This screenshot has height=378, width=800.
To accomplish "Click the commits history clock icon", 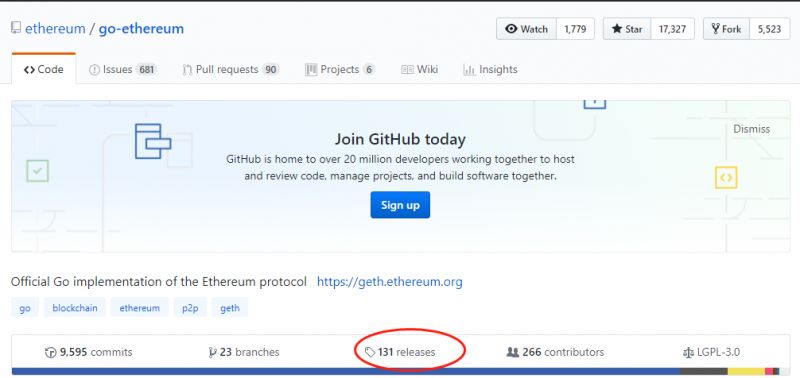I will point(51,352).
